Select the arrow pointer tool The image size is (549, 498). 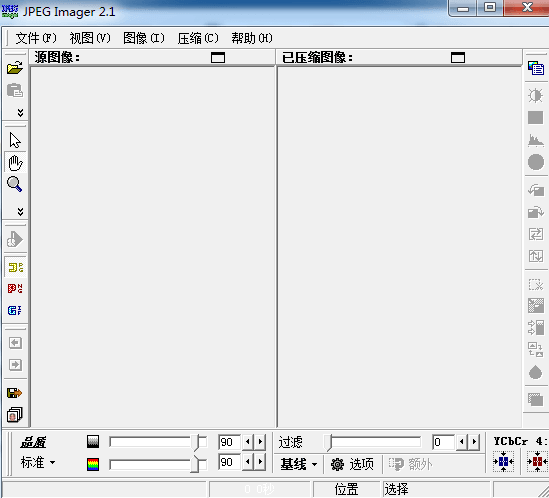[x=15, y=140]
